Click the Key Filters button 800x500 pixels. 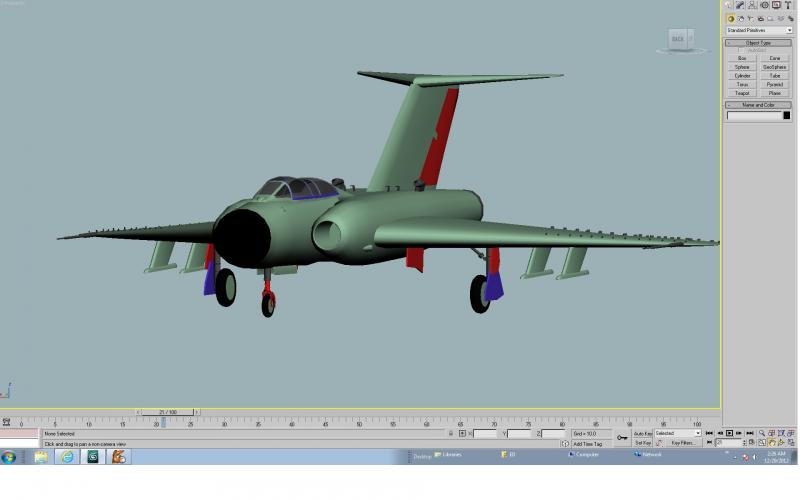[683, 443]
